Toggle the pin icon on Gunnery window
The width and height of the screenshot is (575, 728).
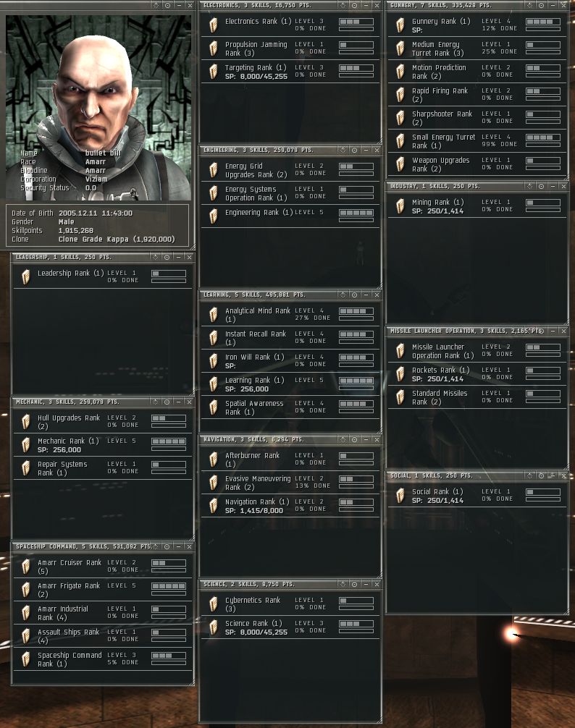[x=541, y=6]
